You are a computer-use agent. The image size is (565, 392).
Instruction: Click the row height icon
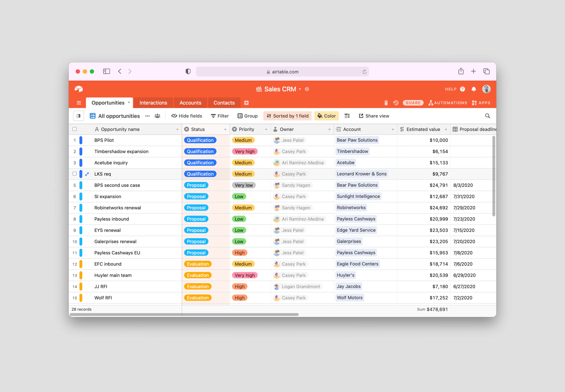tap(347, 116)
